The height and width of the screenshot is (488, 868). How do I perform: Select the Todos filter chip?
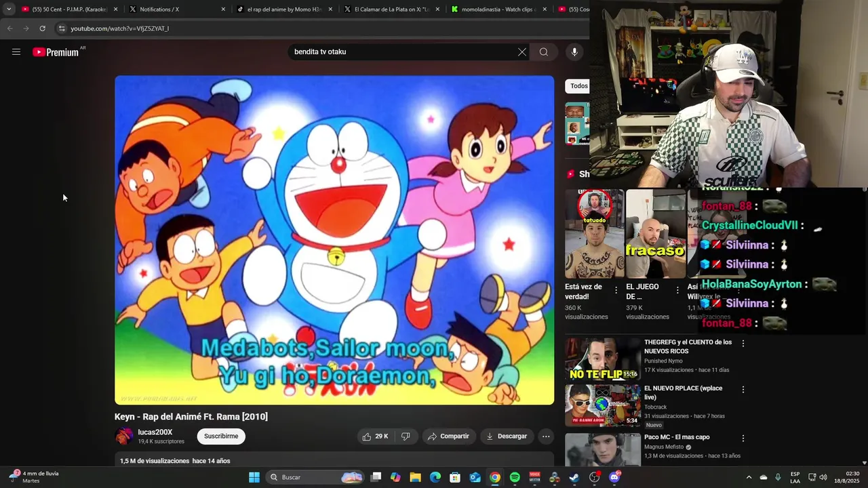(577, 86)
